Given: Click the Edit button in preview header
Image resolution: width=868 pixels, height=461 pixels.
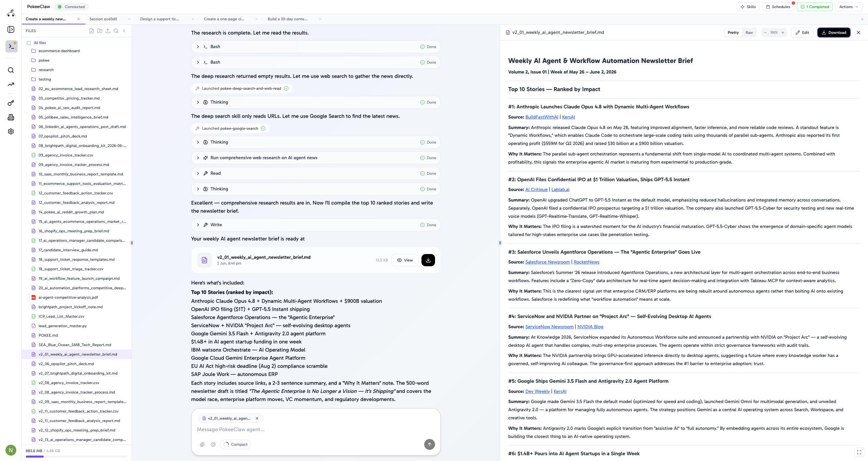Looking at the screenshot, I should (802, 33).
